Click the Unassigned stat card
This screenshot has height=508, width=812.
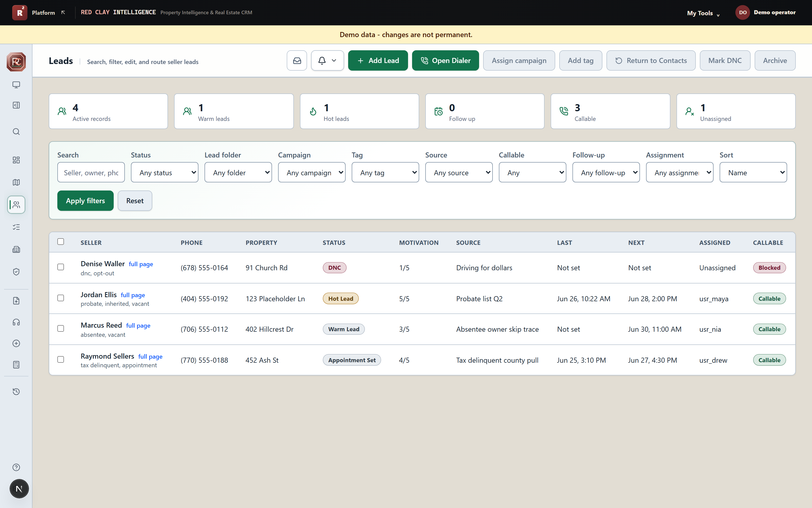(x=736, y=111)
